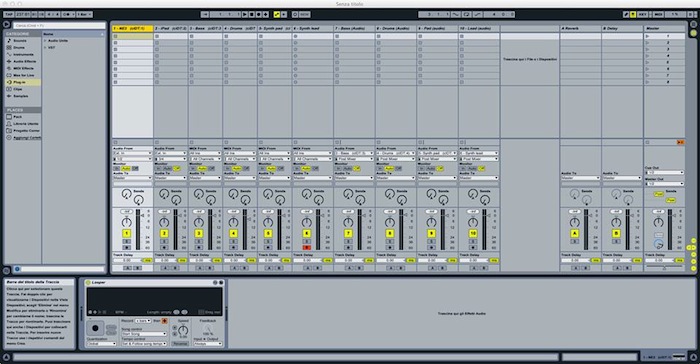Screen dimensions: 700x364
Task: Set track 1 Monitor to In
Action: [x=117, y=168]
